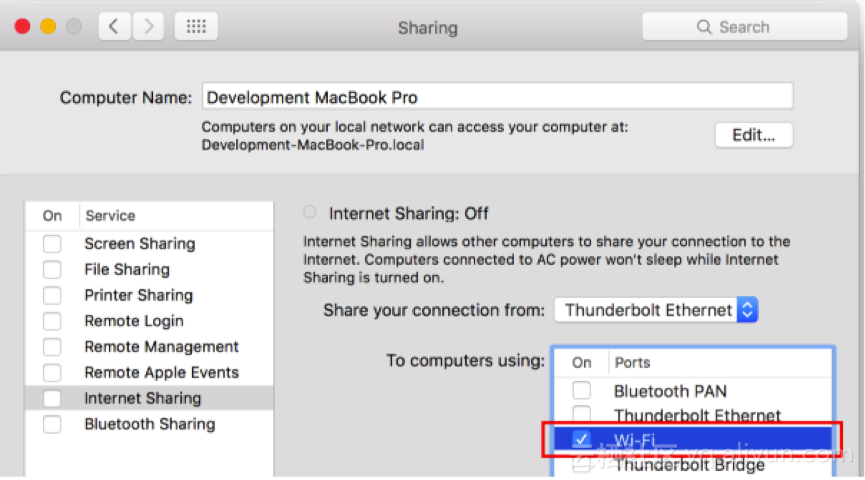Go forward with the right chevron button
Image resolution: width=865 pixels, height=480 pixels.
click(x=148, y=26)
